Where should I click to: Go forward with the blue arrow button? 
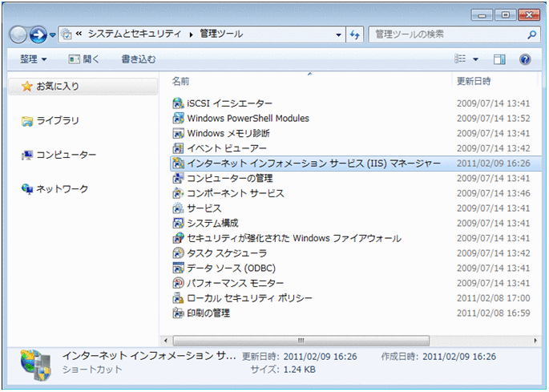tap(38, 34)
